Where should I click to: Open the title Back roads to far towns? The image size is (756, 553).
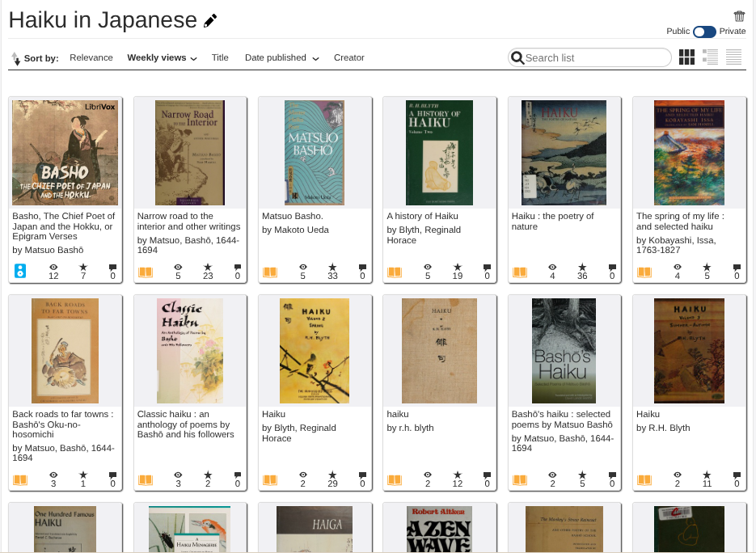click(x=63, y=424)
